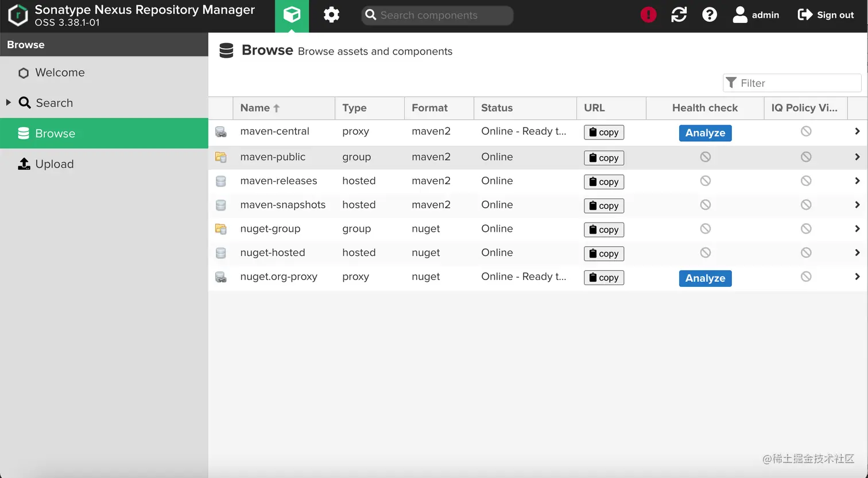Image resolution: width=868 pixels, height=478 pixels.
Task: Copy URL of maven-releases
Action: (604, 182)
